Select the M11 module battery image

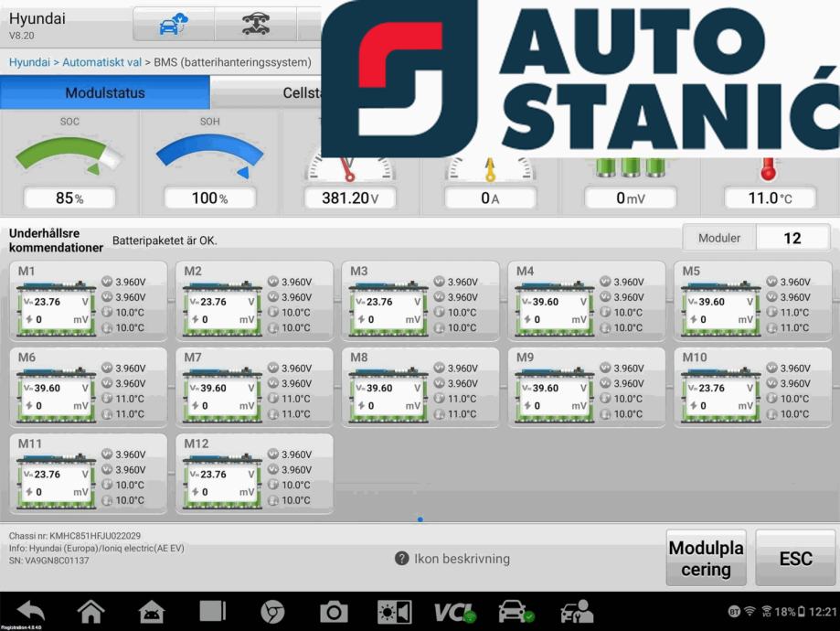(x=56, y=481)
